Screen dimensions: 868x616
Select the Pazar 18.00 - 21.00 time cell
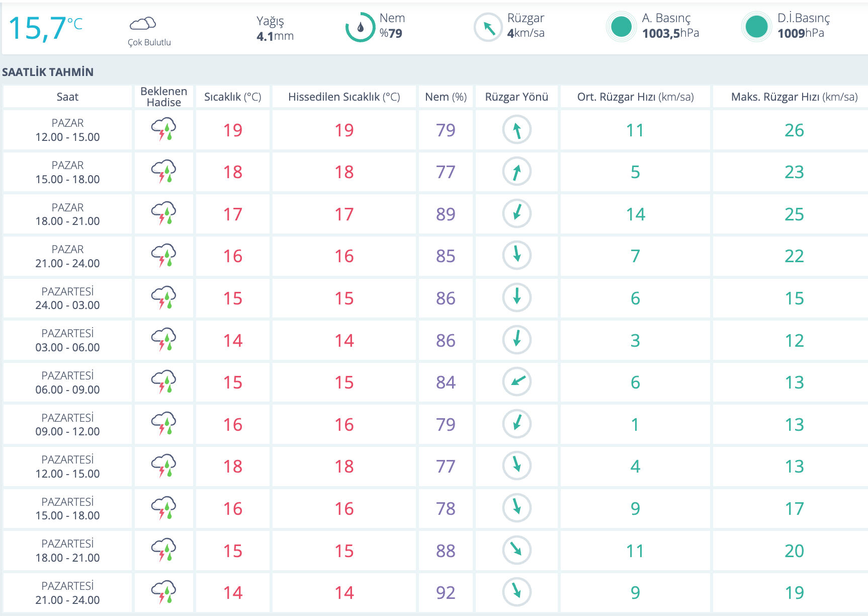tap(67, 214)
